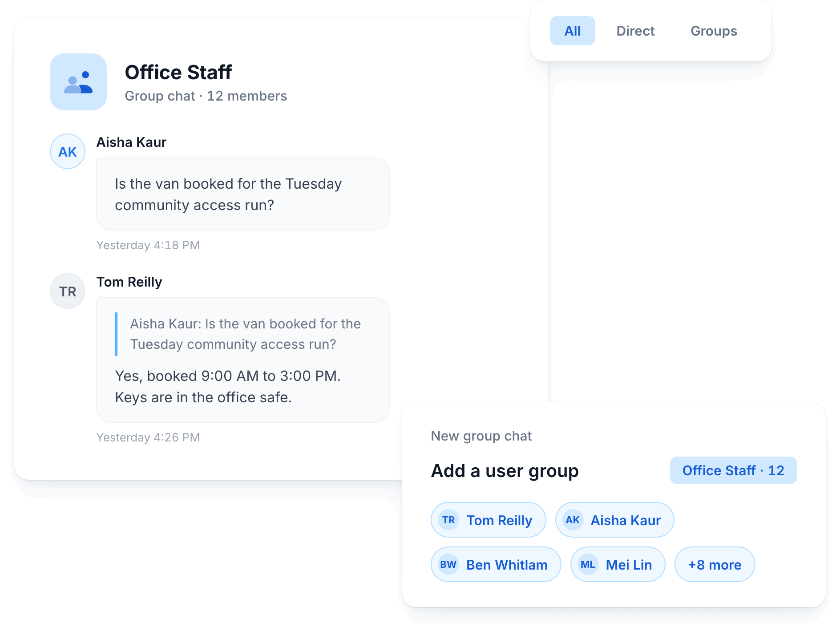Click the Office Staff chat title
840x623 pixels.
pyautogui.click(x=178, y=72)
